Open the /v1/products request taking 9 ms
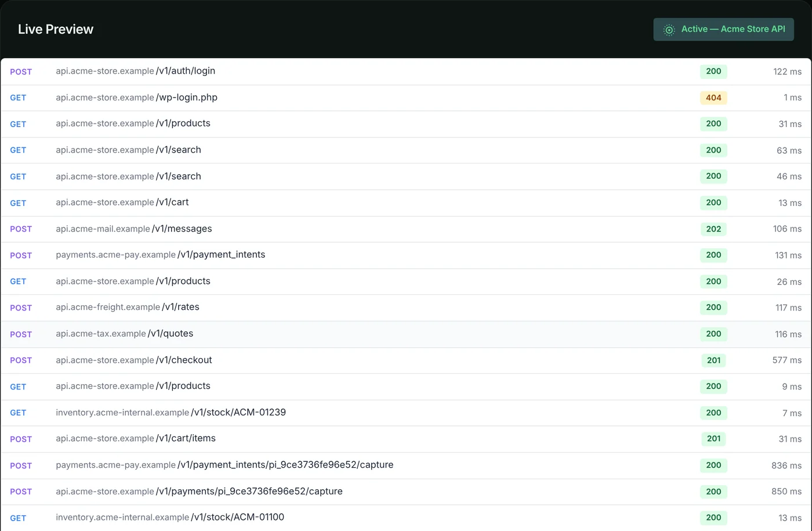Image resolution: width=812 pixels, height=531 pixels. point(406,386)
